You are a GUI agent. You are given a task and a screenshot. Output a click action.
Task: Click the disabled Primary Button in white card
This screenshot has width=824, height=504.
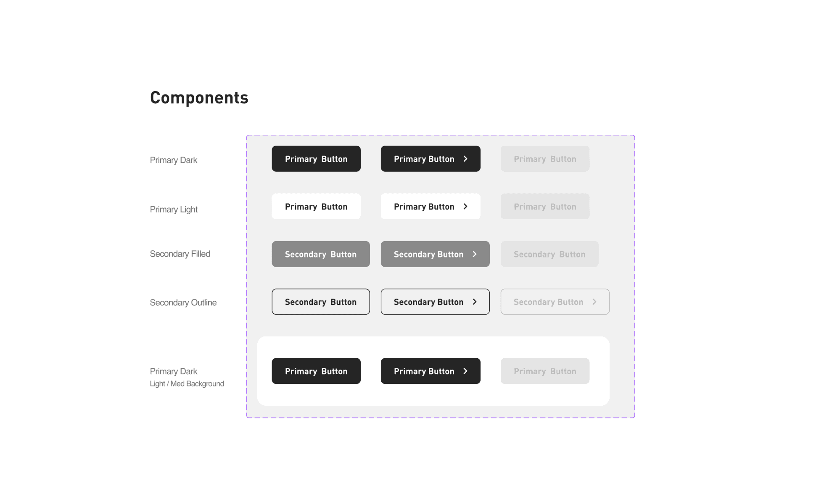545,371
